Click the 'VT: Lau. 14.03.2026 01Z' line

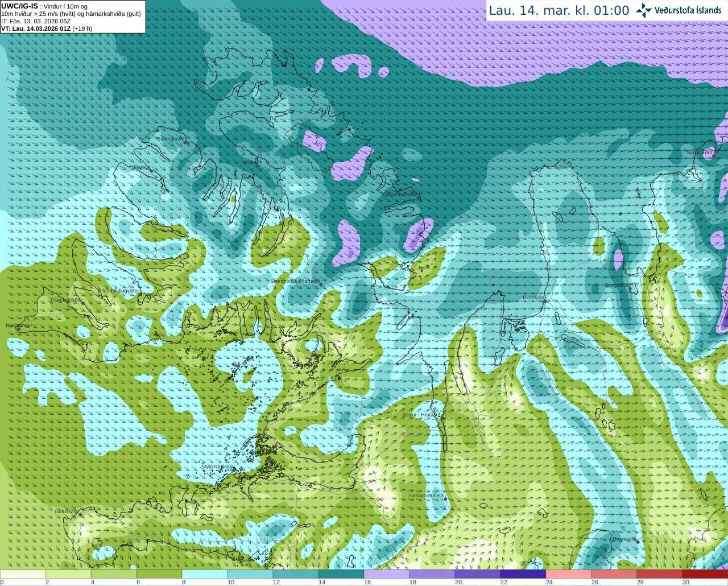47,28
